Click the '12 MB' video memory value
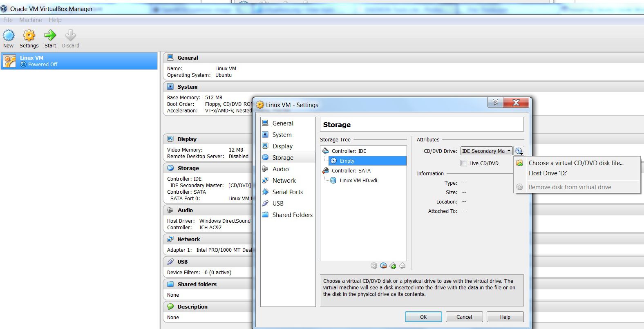The width and height of the screenshot is (644, 329). click(x=236, y=150)
